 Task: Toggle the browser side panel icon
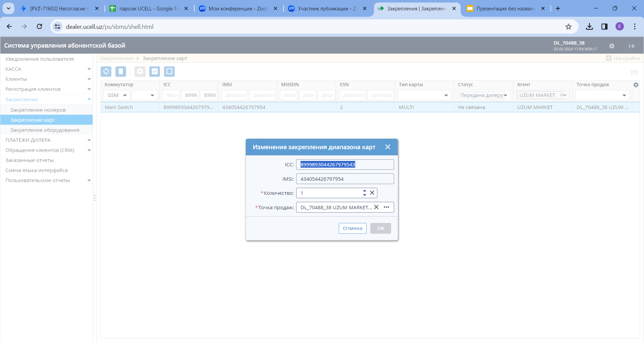pyautogui.click(x=604, y=27)
